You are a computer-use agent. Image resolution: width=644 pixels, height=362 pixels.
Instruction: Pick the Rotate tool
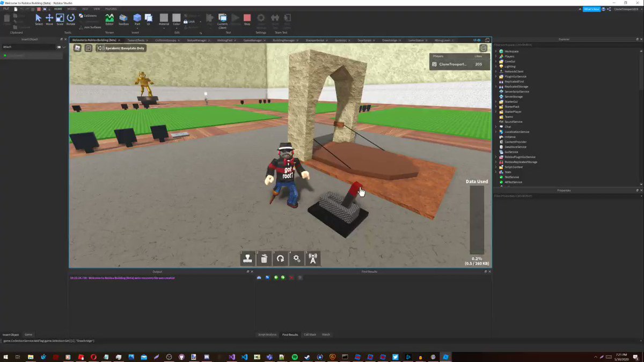click(71, 19)
